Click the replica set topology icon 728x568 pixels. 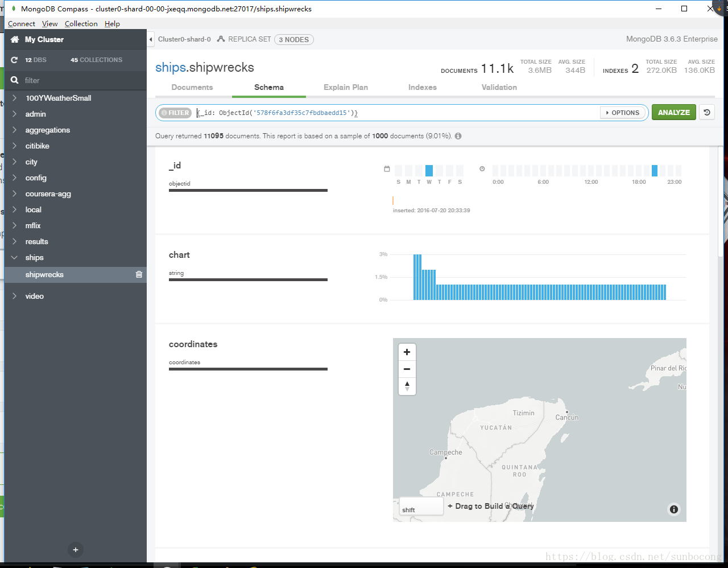[221, 39]
